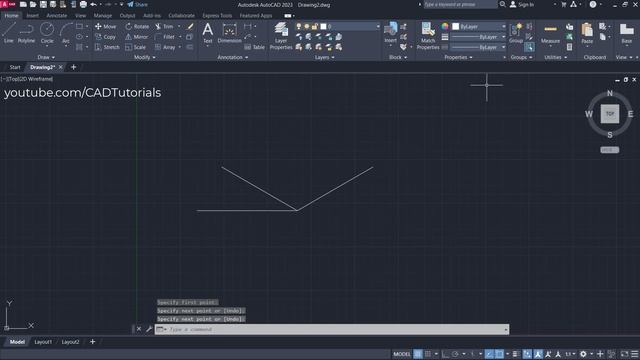The width and height of the screenshot is (640, 360).
Task: Open the View ribbon tab
Action: (80, 16)
